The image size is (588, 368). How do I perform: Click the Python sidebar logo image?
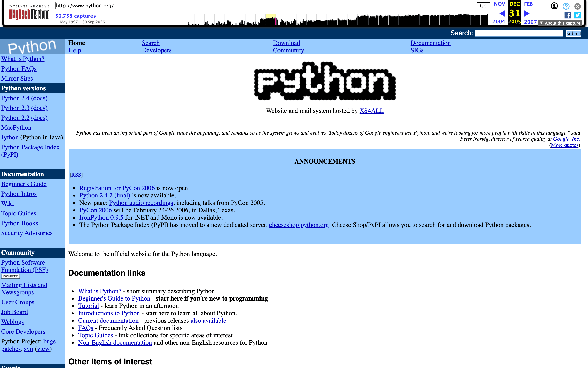tap(32, 46)
